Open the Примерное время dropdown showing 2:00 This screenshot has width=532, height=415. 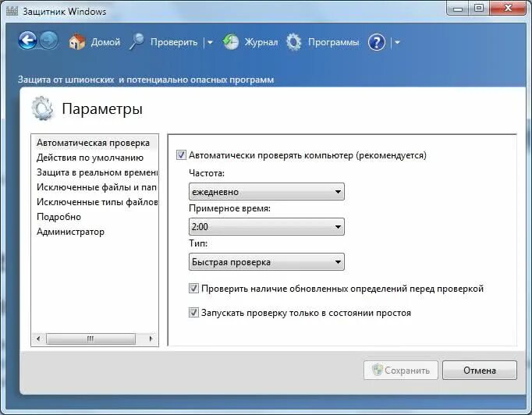point(266,227)
